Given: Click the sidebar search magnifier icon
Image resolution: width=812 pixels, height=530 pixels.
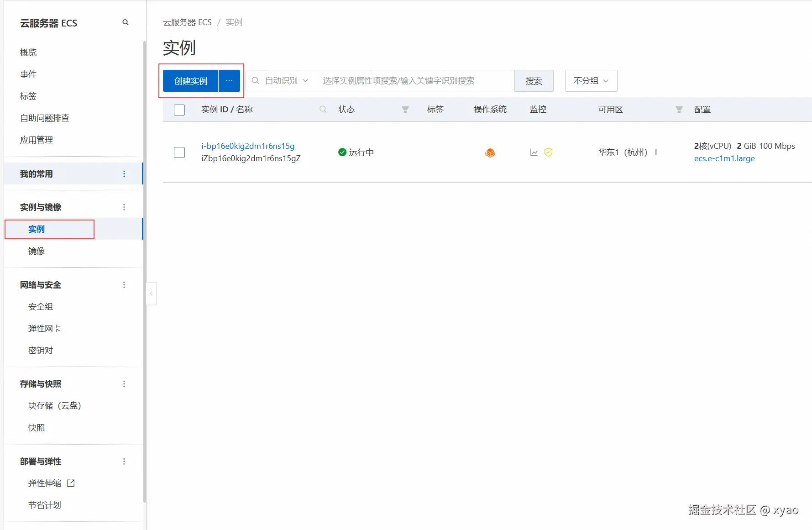Looking at the screenshot, I should pos(126,22).
